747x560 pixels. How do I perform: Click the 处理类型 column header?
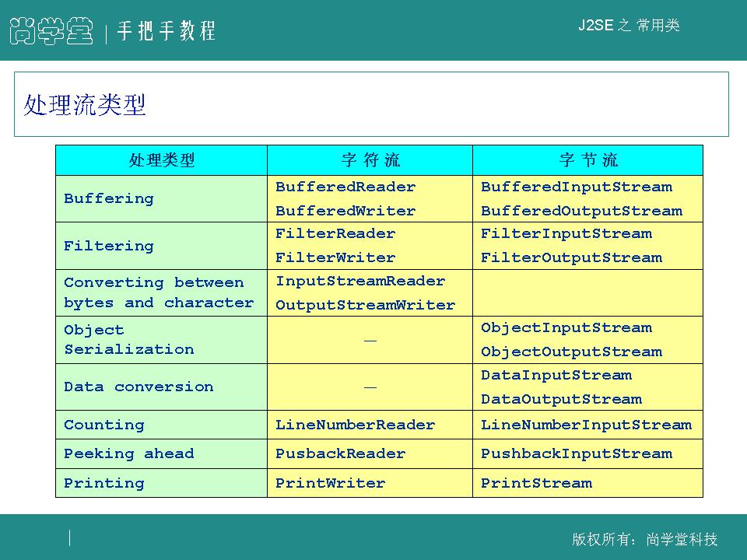[162, 160]
